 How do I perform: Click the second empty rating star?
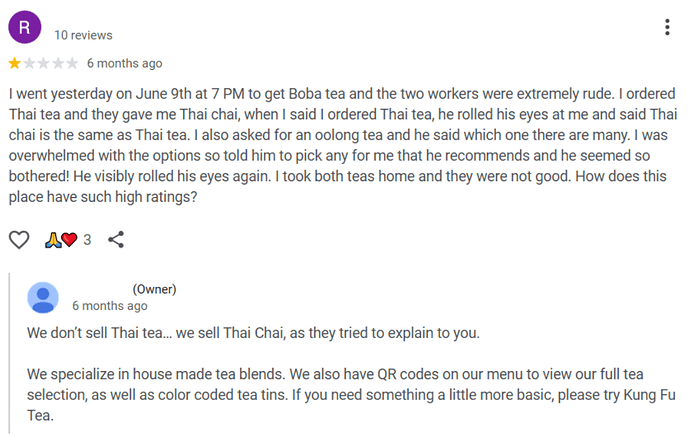click(x=29, y=64)
